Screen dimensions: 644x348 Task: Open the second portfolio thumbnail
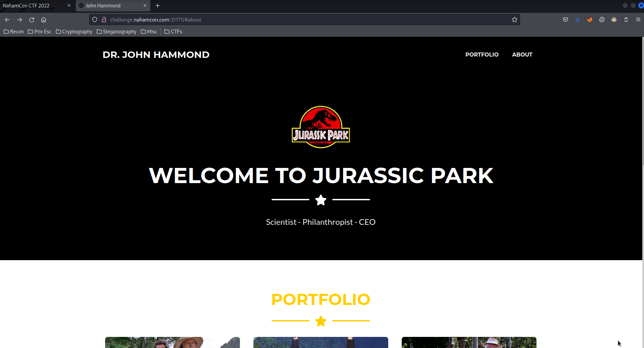[x=321, y=342]
